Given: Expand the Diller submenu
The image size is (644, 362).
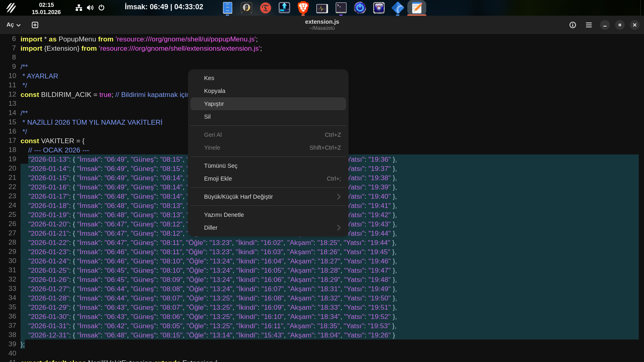Looking at the screenshot, I should click(268, 228).
